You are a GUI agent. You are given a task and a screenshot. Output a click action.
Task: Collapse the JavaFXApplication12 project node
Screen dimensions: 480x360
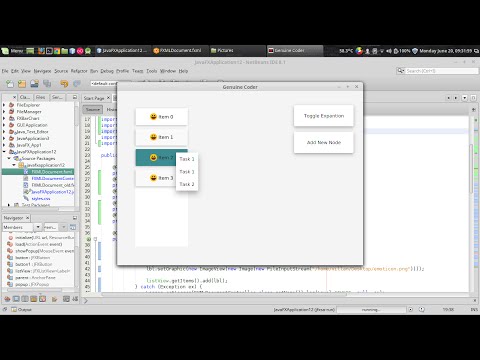(x=4, y=152)
